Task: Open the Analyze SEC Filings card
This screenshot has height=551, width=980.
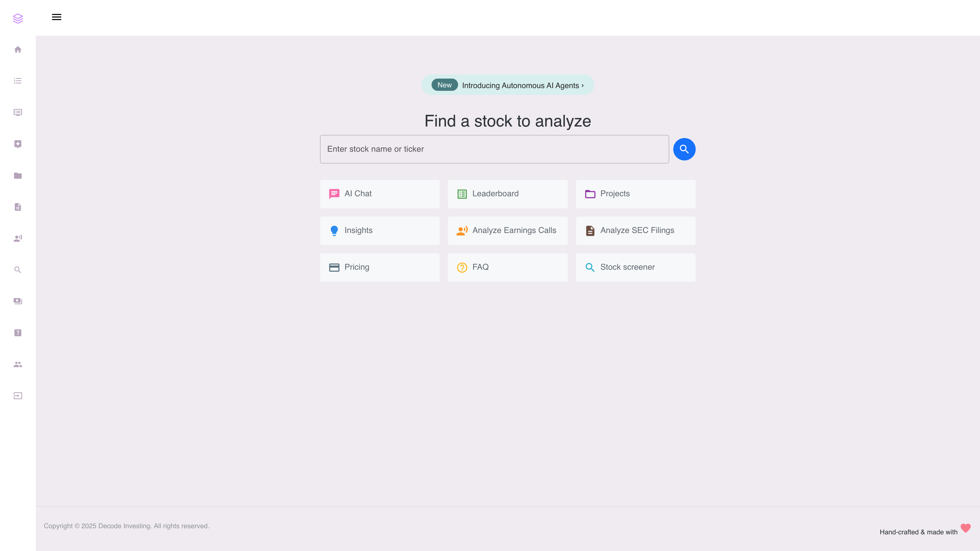Action: click(635, 231)
